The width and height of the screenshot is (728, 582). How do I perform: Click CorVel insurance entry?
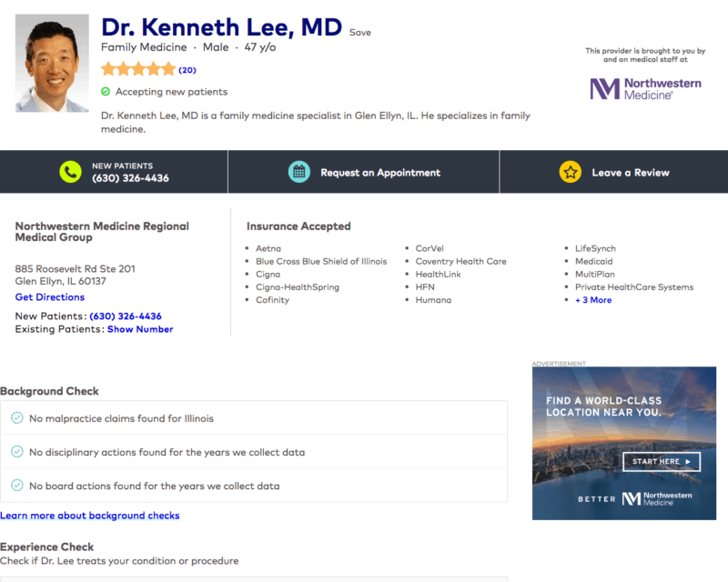tap(430, 249)
